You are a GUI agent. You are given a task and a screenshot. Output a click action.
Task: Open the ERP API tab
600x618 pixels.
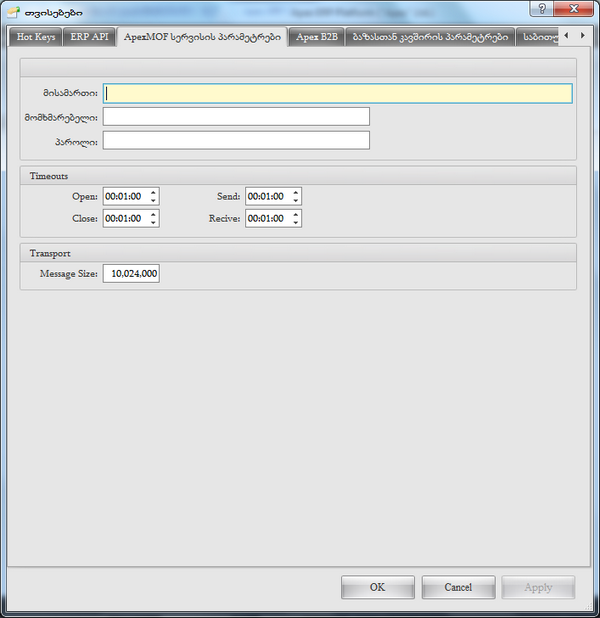(x=89, y=37)
